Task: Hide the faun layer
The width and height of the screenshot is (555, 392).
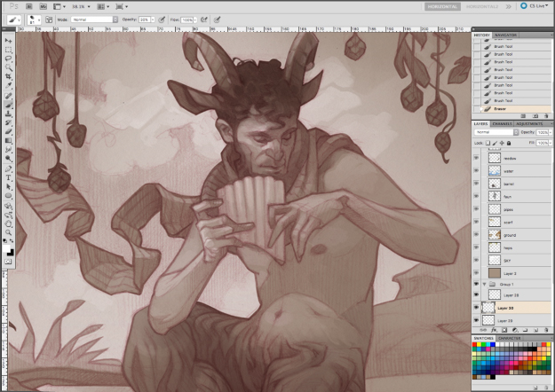Action: pos(477,197)
